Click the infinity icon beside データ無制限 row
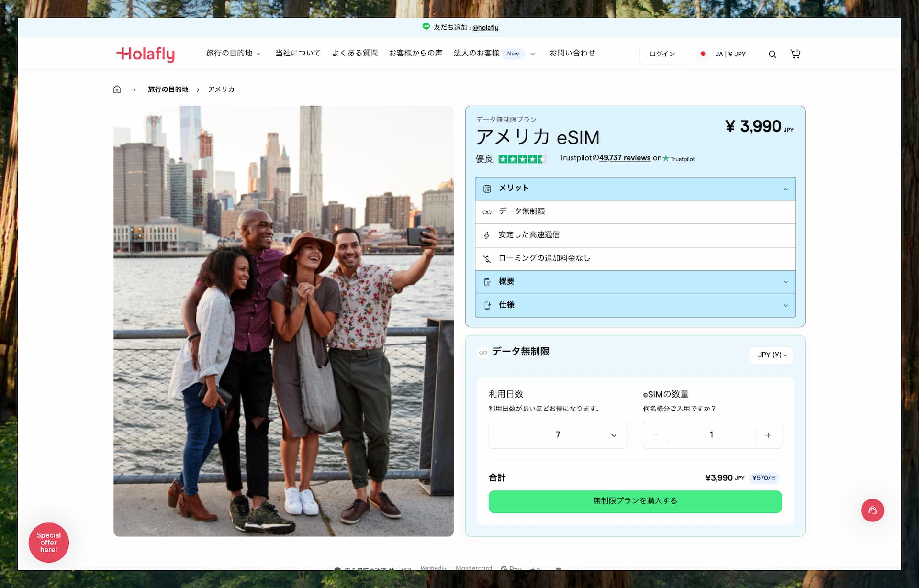919x588 pixels. pyautogui.click(x=487, y=212)
